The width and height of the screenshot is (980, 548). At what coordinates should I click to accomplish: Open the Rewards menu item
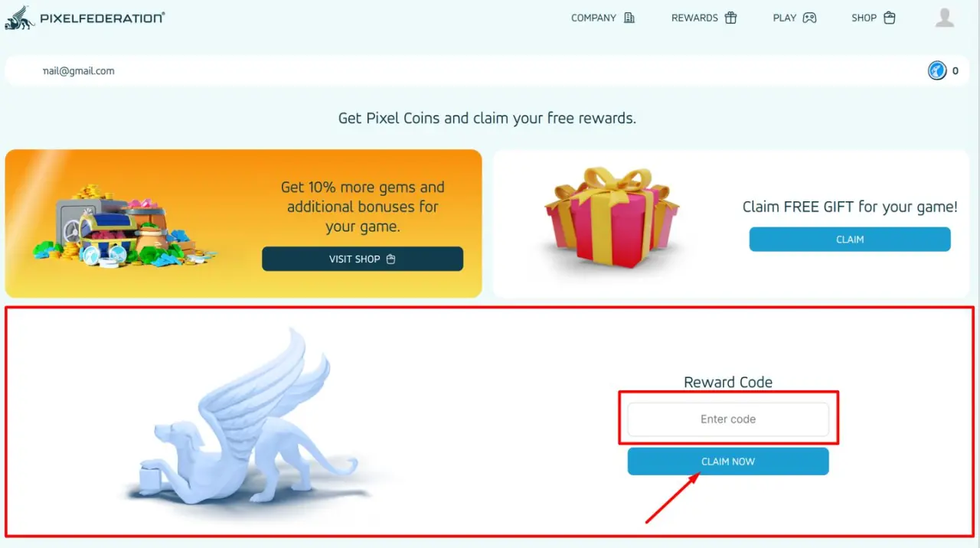694,18
